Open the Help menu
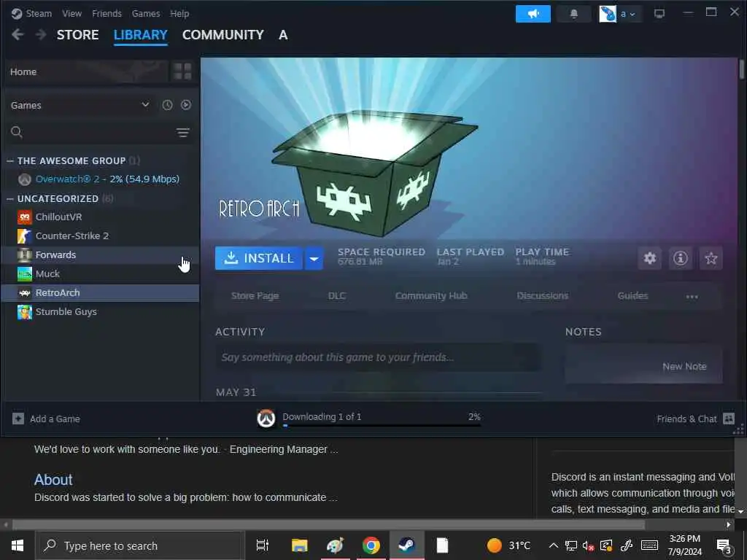This screenshot has width=747, height=560. pyautogui.click(x=179, y=13)
